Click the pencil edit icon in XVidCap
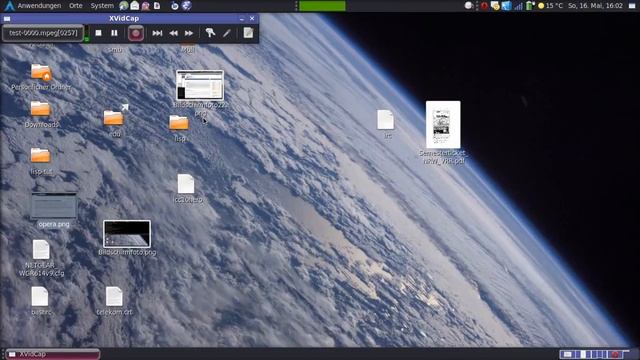The image size is (640, 360). pos(227,33)
